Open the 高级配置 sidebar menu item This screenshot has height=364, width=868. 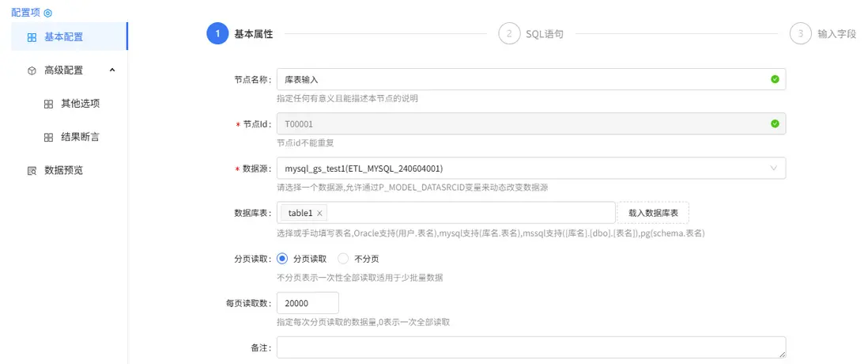[x=70, y=70]
